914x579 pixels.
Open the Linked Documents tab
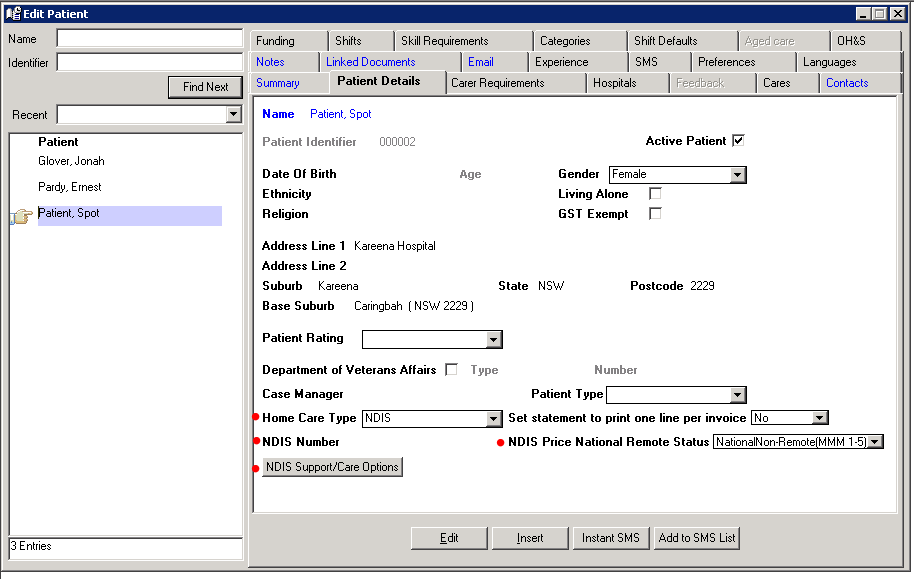tap(390, 62)
